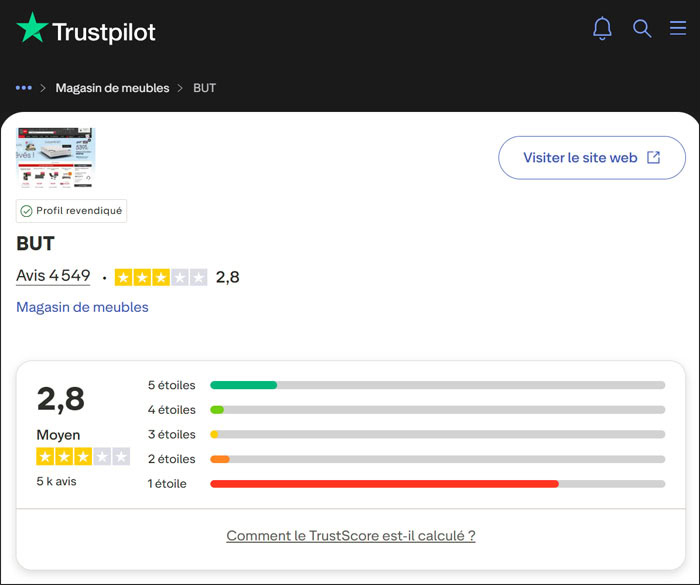700x585 pixels.
Task: Open the hamburger menu
Action: (678, 28)
